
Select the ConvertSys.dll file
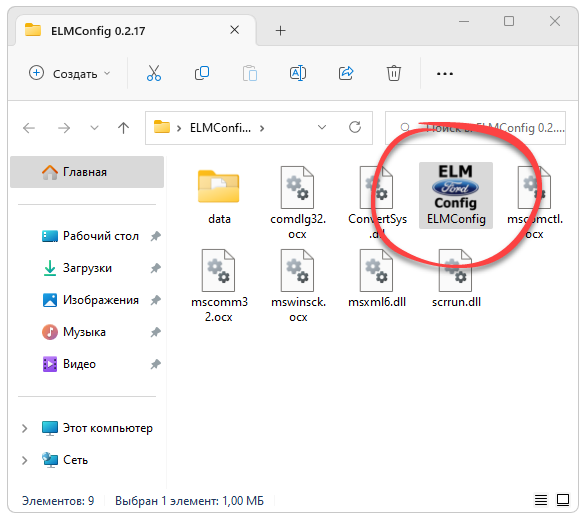[x=377, y=203]
